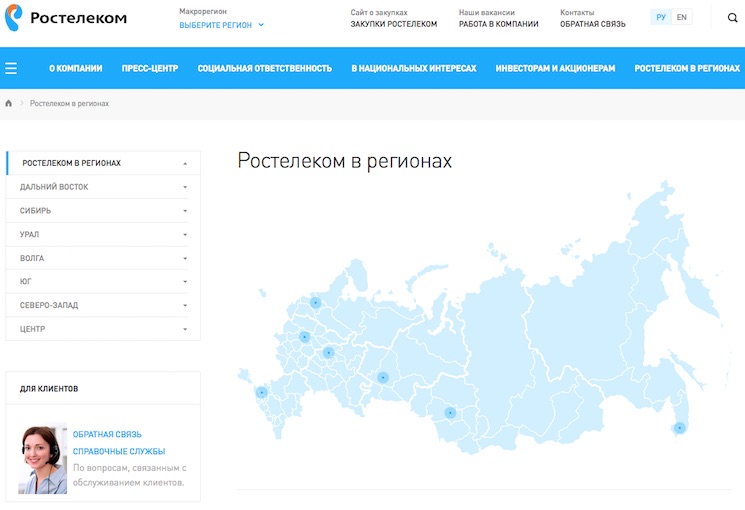This screenshot has height=510, width=745.
Task: Expand the ЮГ arrow
Action: [x=185, y=282]
